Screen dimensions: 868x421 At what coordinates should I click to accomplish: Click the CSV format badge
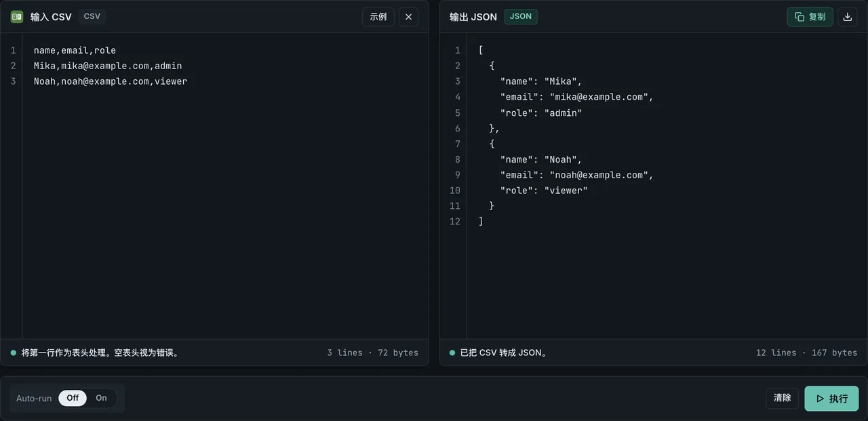tap(92, 16)
